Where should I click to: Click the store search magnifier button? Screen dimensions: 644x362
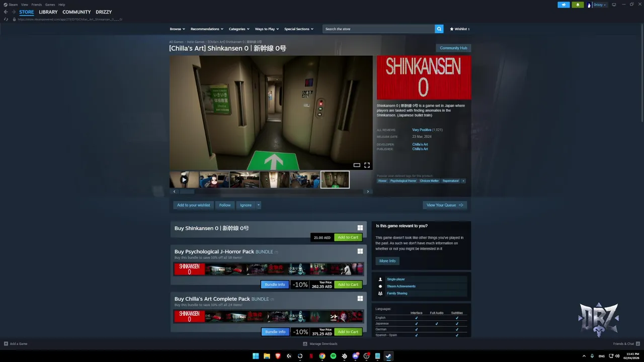[x=439, y=29]
